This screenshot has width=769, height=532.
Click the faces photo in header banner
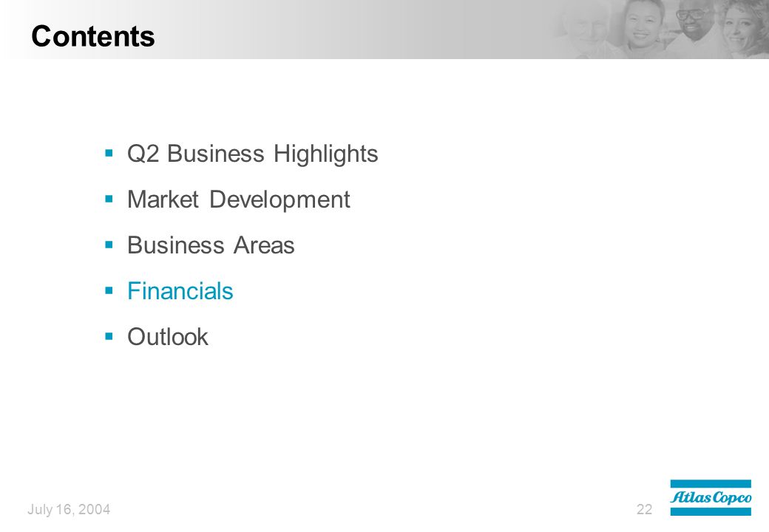(x=660, y=30)
